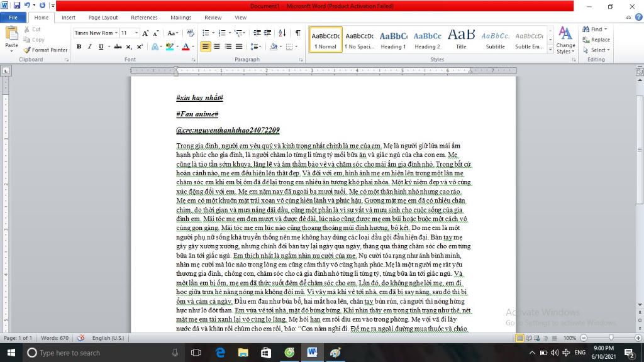
Task: Toggle Bold formatting
Action: (79, 47)
